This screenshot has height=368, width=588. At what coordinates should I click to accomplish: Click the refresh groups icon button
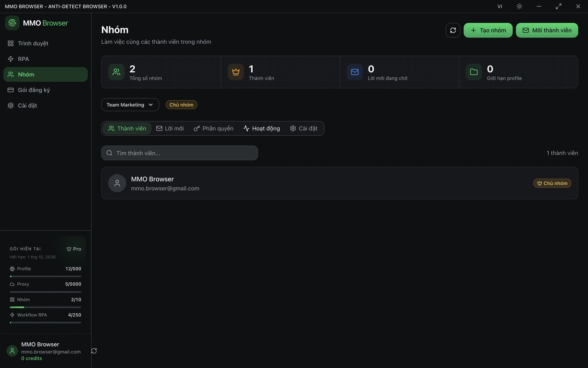click(453, 30)
